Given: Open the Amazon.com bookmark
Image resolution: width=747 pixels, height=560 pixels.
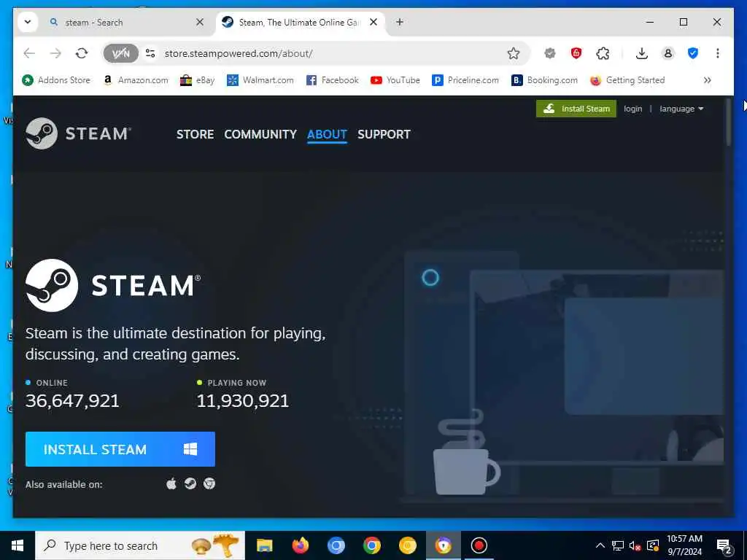Looking at the screenshot, I should pyautogui.click(x=136, y=80).
